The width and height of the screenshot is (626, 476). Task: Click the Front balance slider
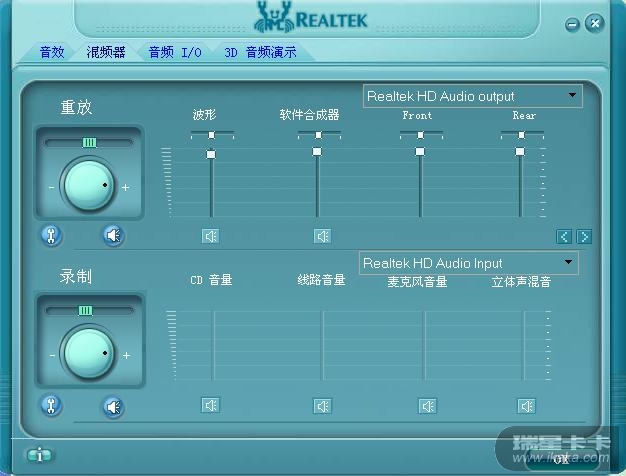pos(421,135)
